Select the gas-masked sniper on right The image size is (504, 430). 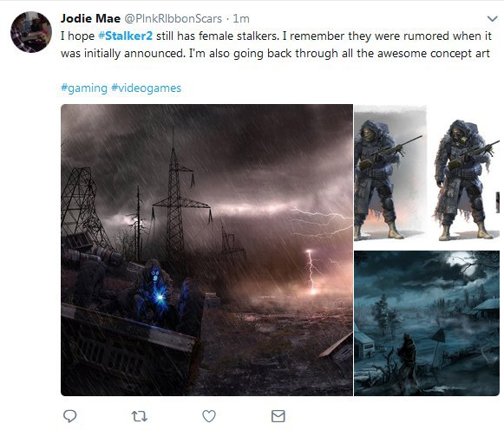(464, 179)
